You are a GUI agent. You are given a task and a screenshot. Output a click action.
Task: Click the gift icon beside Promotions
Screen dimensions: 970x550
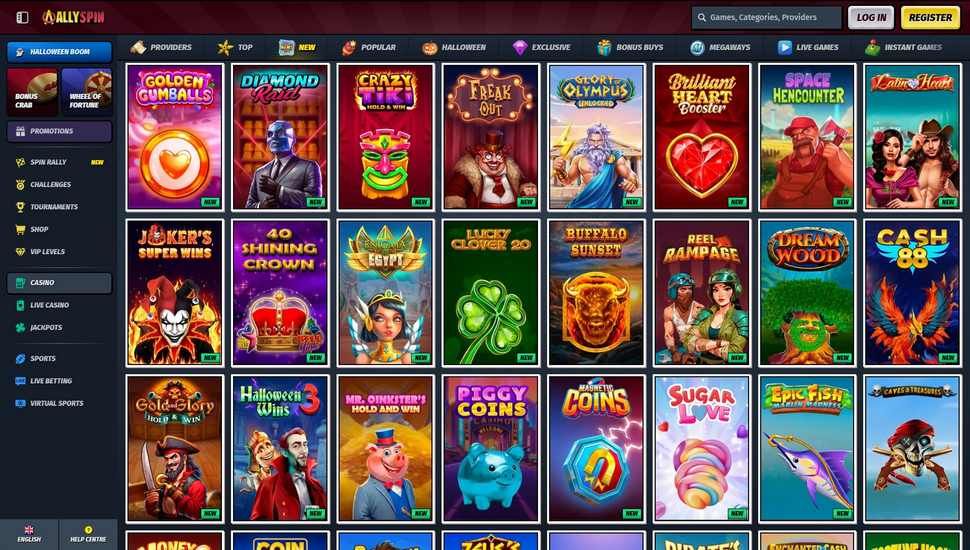20,131
